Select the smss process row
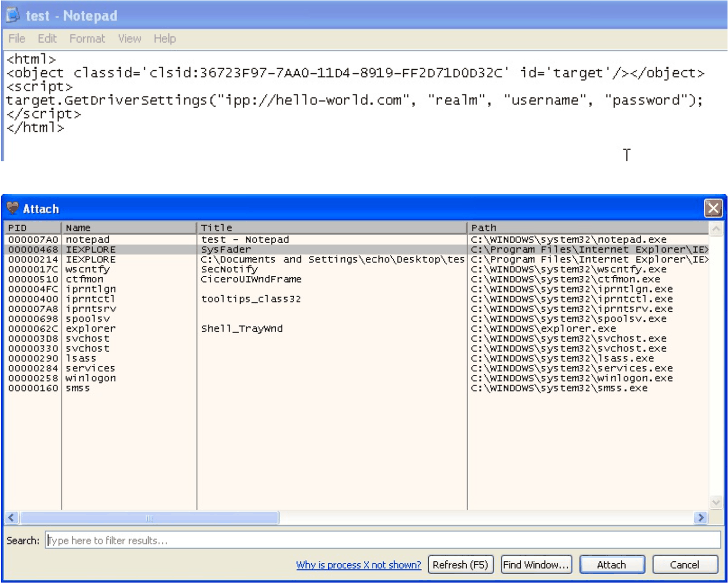This screenshot has width=728, height=584. (x=356, y=388)
